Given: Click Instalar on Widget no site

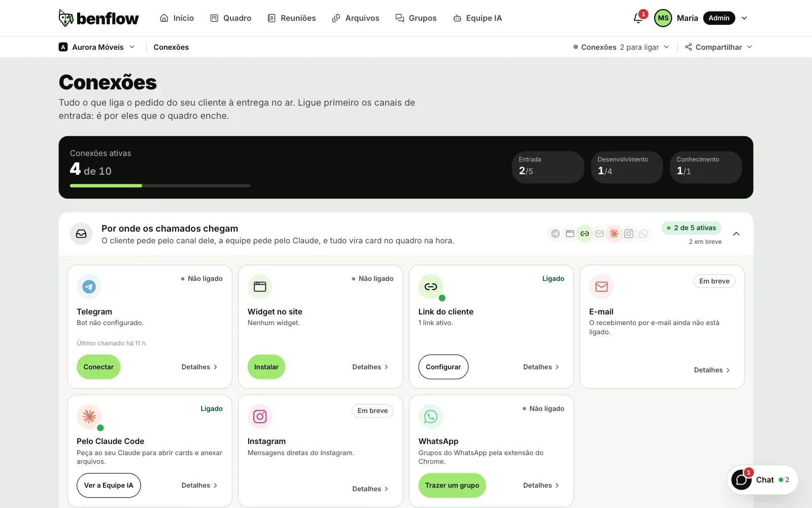Looking at the screenshot, I should pyautogui.click(x=266, y=367).
